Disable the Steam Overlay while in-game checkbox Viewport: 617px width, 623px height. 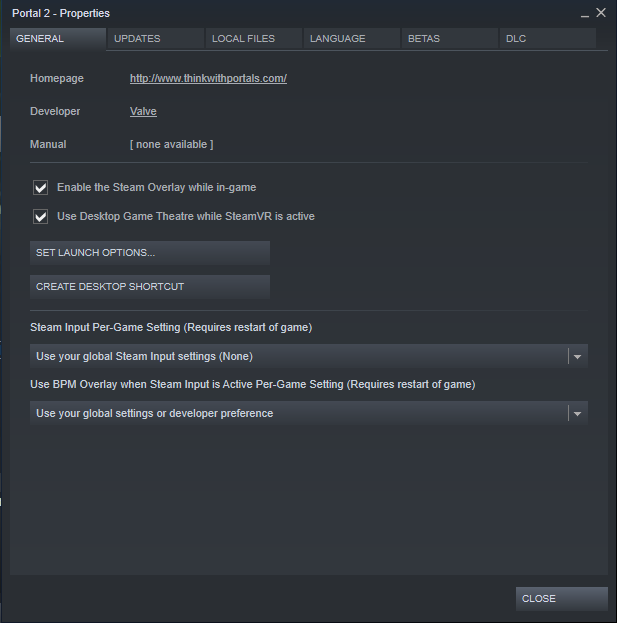tap(41, 188)
